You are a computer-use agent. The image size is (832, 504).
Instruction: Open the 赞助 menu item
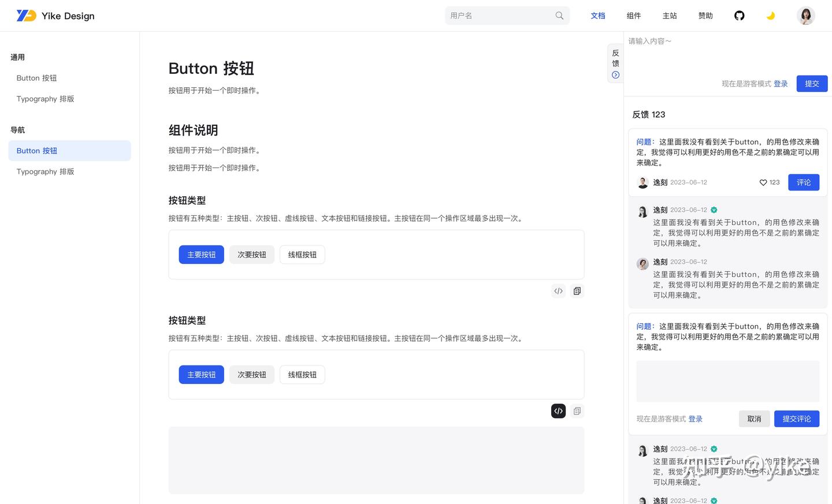(x=705, y=16)
